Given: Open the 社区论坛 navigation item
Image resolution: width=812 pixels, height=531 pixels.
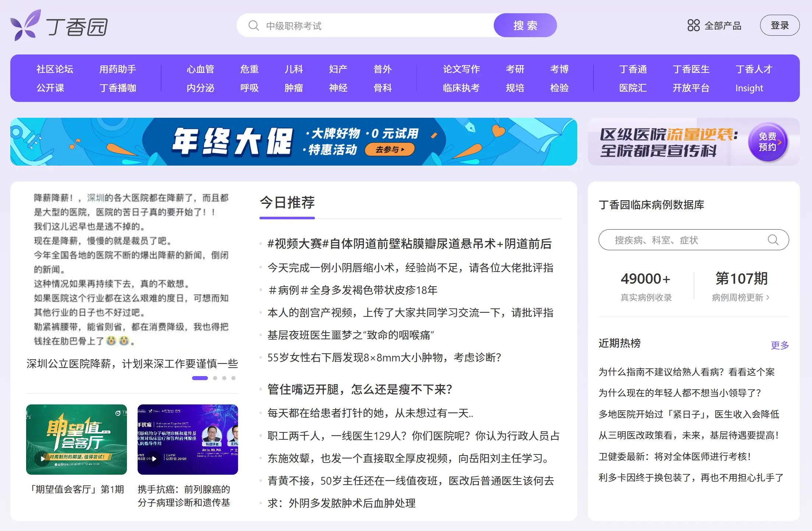Looking at the screenshot, I should (x=55, y=69).
